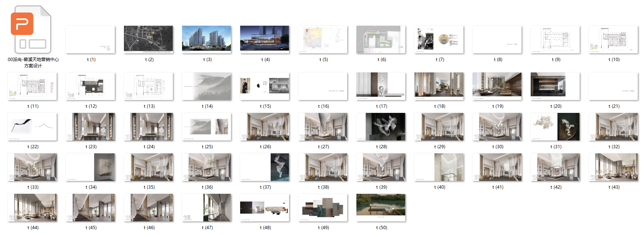Image resolution: width=644 pixels, height=235 pixels.
Task: Click the designer portrait thumbnail t (15)
Action: [264, 86]
